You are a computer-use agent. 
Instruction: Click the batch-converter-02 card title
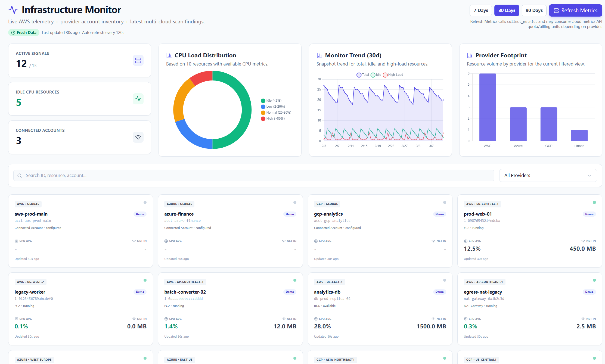pyautogui.click(x=185, y=292)
